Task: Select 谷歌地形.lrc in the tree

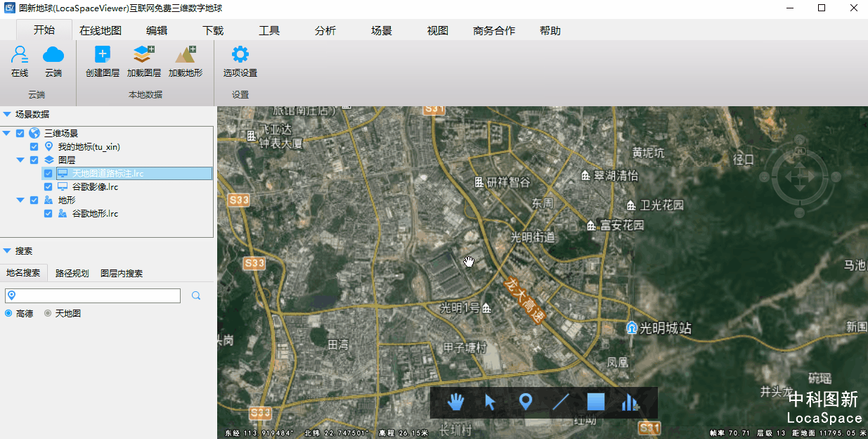Action: point(94,213)
